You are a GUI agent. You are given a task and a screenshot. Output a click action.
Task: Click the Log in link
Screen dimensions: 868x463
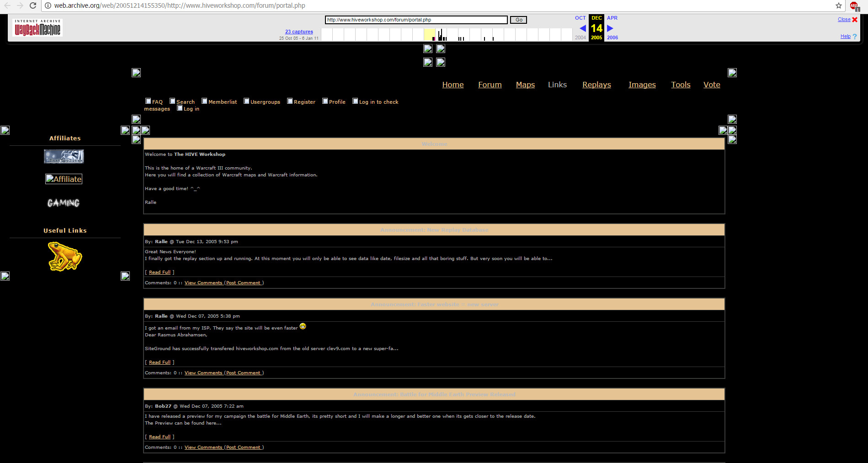click(191, 109)
